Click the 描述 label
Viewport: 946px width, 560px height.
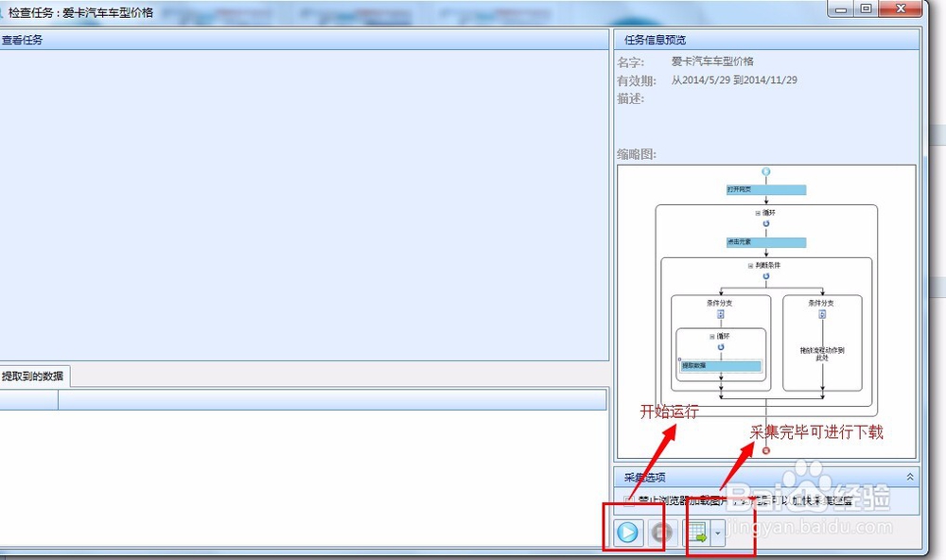pyautogui.click(x=630, y=99)
